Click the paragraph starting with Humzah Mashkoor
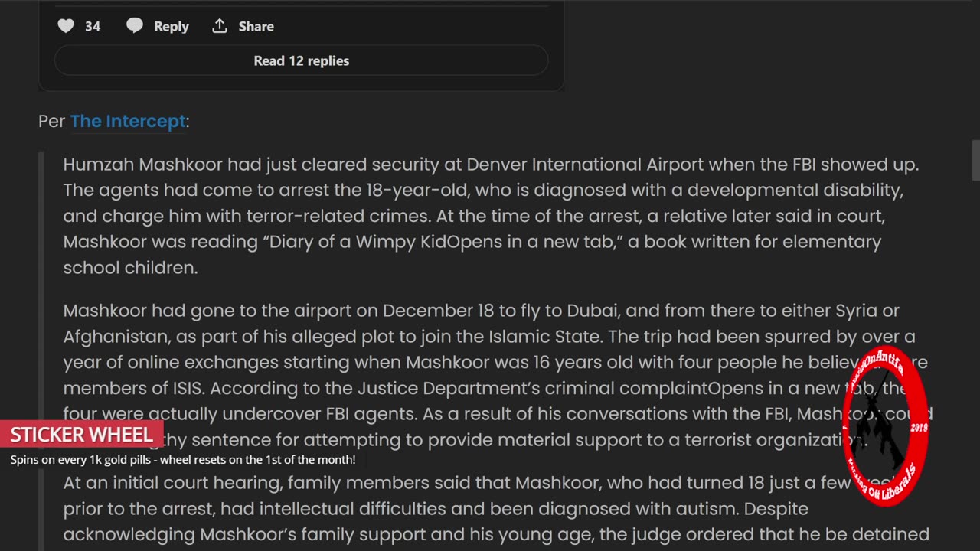 pyautogui.click(x=490, y=216)
